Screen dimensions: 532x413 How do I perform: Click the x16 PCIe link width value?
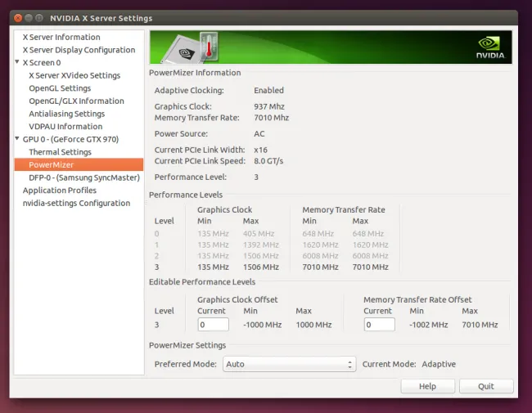(260, 150)
